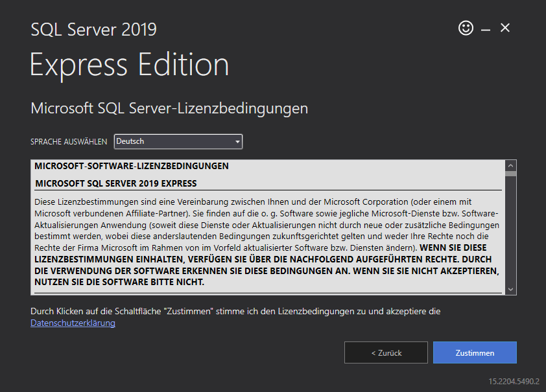
Task: Click the SQL Server 2019 title text
Action: pyautogui.click(x=93, y=30)
